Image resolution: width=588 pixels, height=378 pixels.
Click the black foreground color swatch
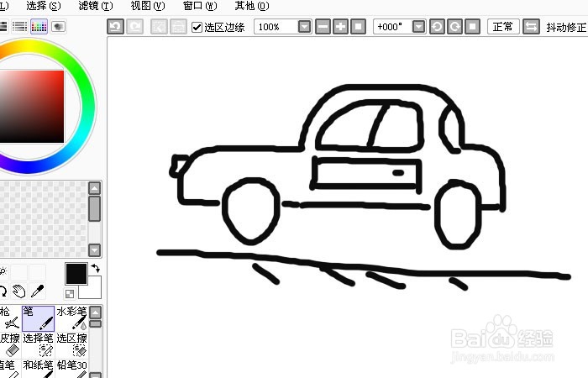pos(76,274)
